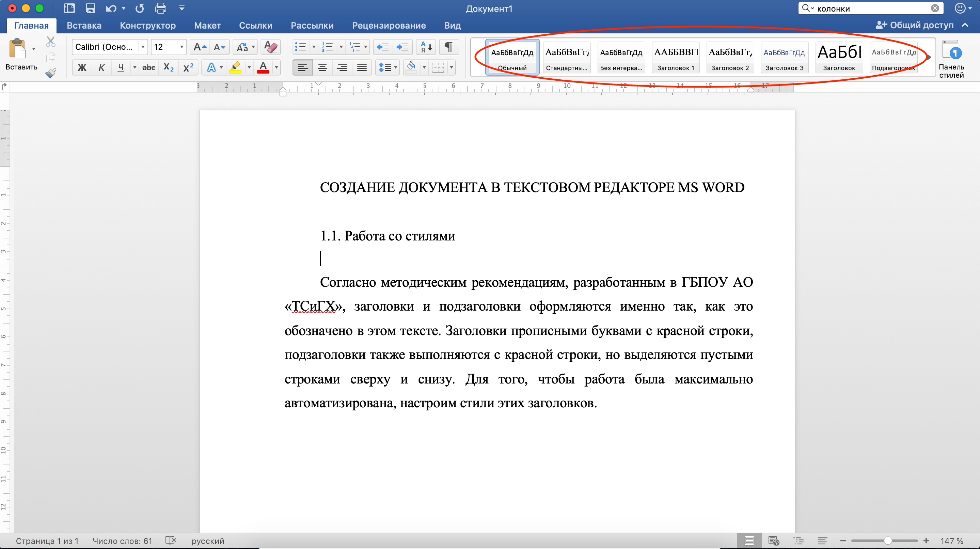
Task: Start a bulleted list
Action: tap(300, 47)
